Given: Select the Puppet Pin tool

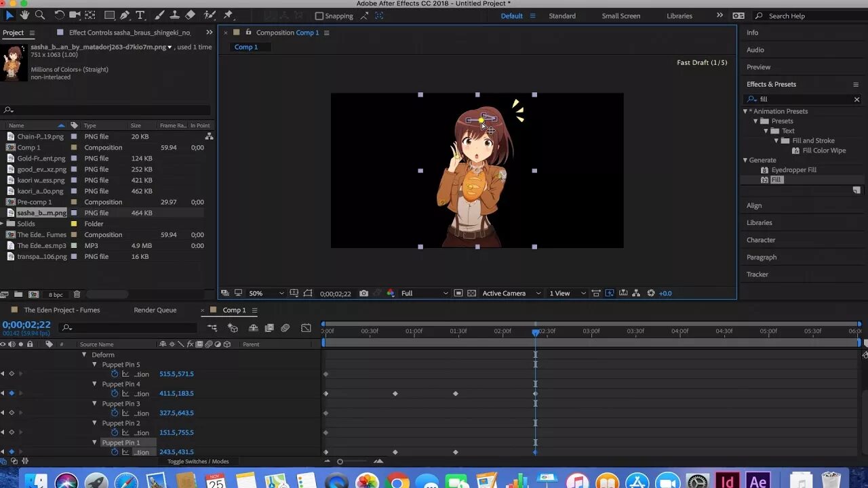Looking at the screenshot, I should click(x=228, y=15).
